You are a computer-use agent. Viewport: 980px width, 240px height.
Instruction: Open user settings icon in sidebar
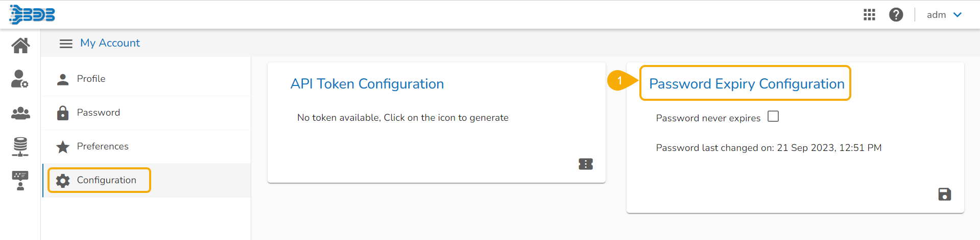[x=20, y=79]
